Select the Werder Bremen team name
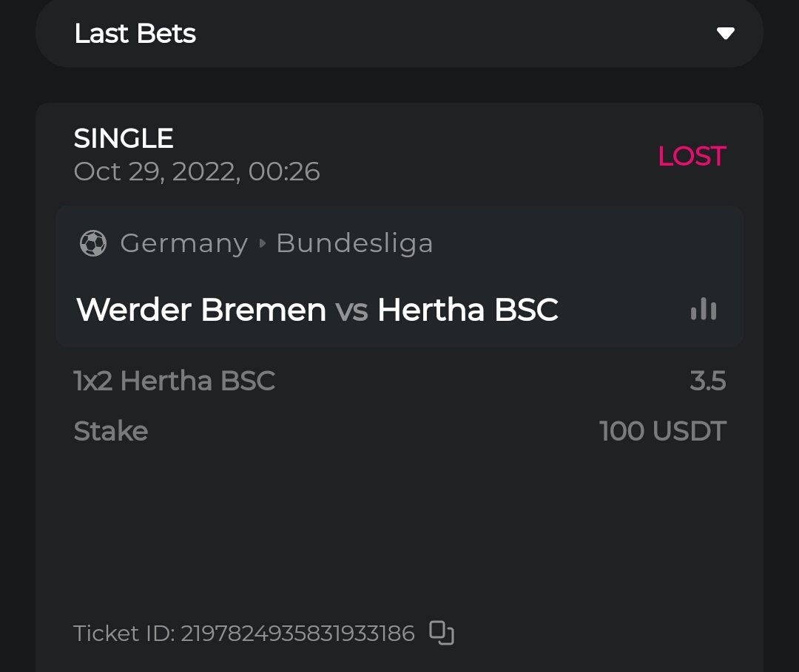Screen dimensions: 799x672 point(201,310)
